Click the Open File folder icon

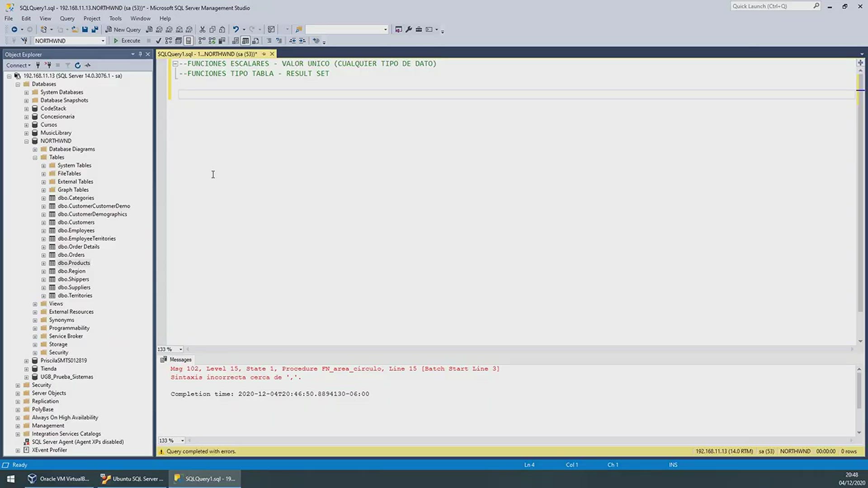[75, 29]
